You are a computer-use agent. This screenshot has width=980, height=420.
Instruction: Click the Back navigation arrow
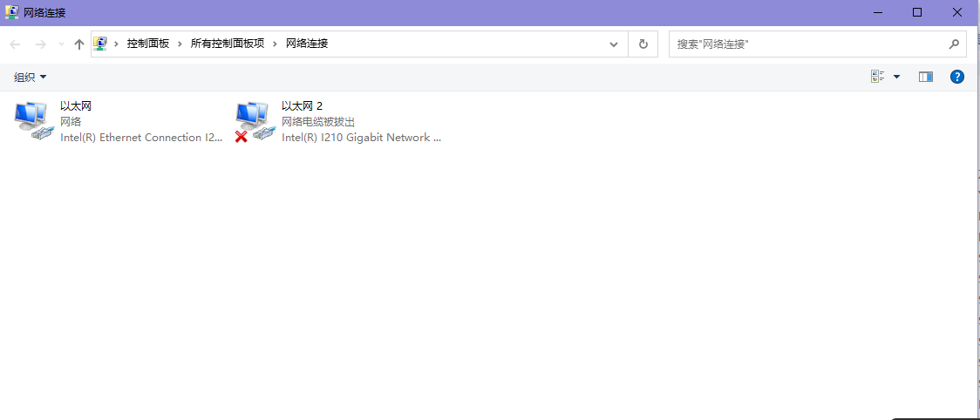click(15, 44)
